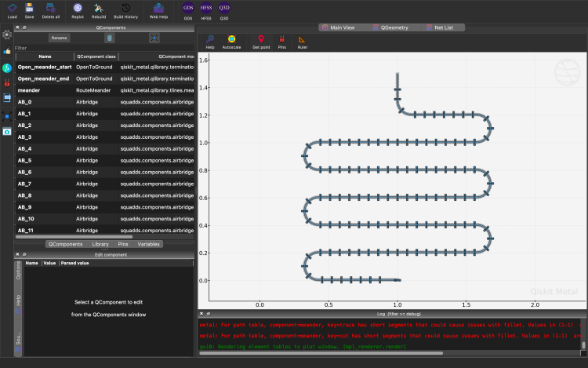Toggle the Pins display tool

tap(281, 42)
